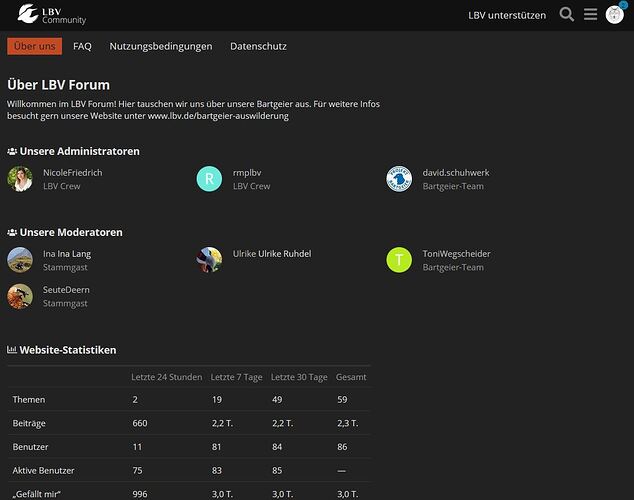Screen dimensions: 634x500
Task: Click the Letzte 7 Tage column header
Action: (237, 377)
